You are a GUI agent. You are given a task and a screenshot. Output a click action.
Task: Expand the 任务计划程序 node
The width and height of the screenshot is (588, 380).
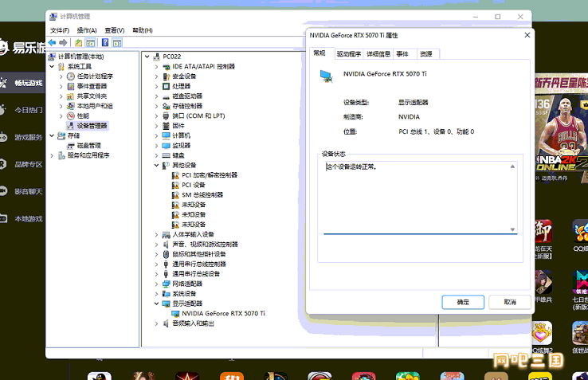pyautogui.click(x=61, y=76)
